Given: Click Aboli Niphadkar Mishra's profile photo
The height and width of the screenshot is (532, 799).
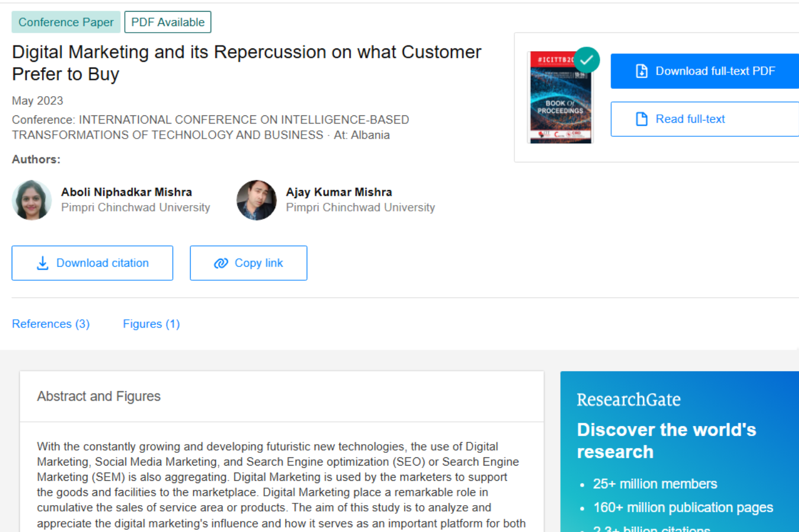Looking at the screenshot, I should click(x=31, y=200).
